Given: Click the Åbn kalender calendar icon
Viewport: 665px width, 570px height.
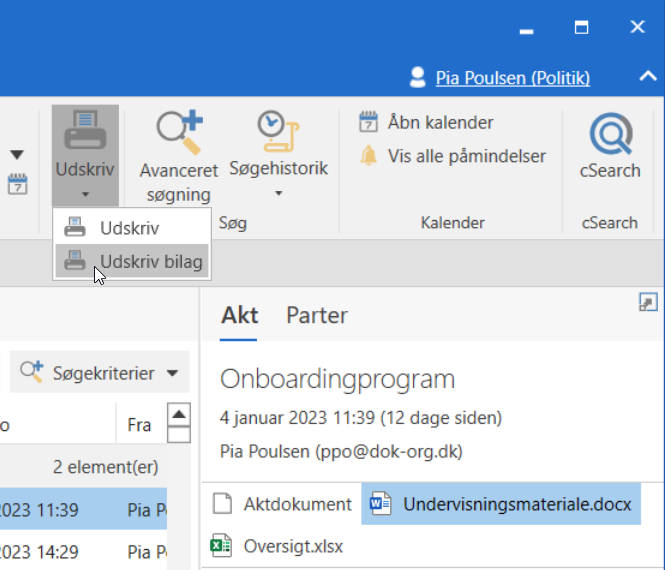Looking at the screenshot, I should pyautogui.click(x=369, y=123).
